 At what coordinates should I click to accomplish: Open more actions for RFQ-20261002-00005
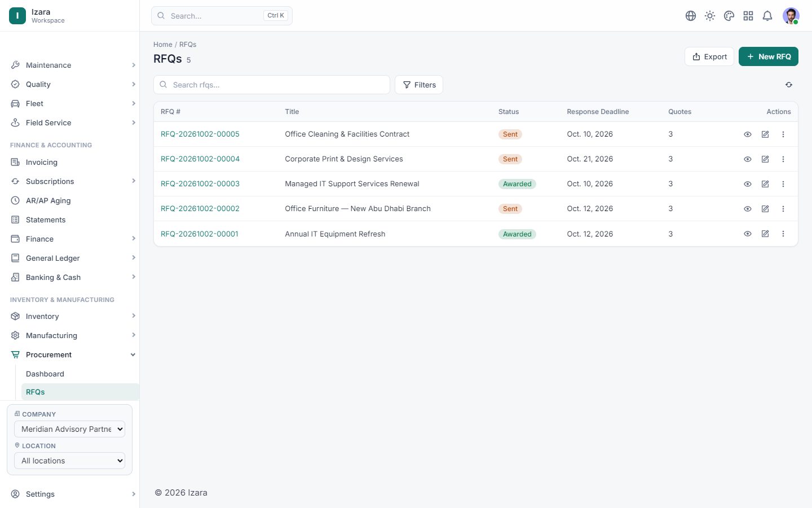pos(783,134)
